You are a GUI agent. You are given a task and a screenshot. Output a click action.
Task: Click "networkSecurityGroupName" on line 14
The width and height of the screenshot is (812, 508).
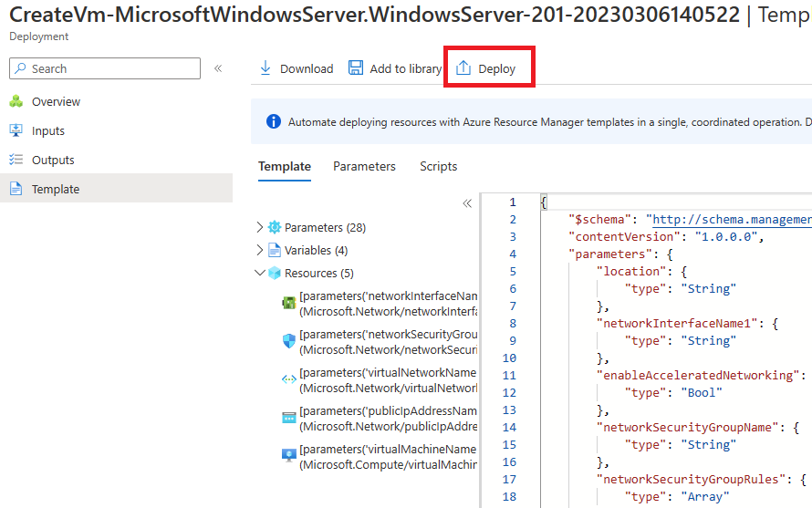coord(687,427)
